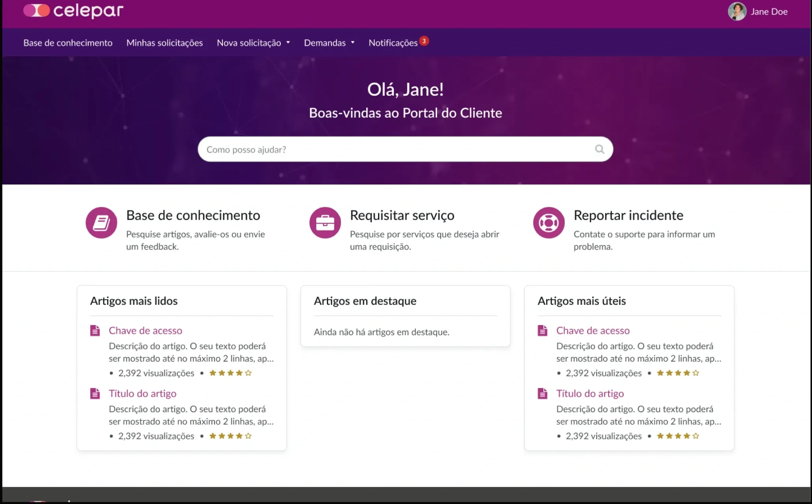
Task: Open Chave de acesso article in Artigos mais lidos
Action: [145, 330]
